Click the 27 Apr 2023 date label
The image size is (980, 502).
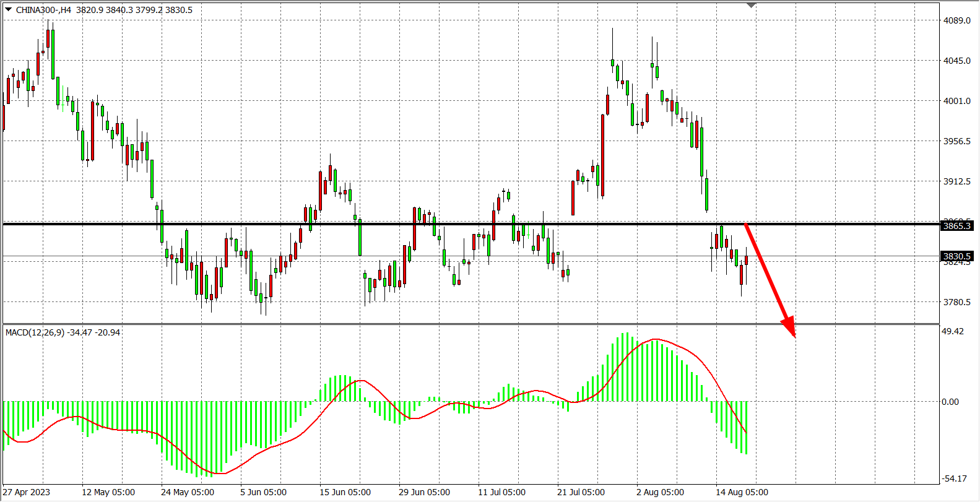click(27, 492)
